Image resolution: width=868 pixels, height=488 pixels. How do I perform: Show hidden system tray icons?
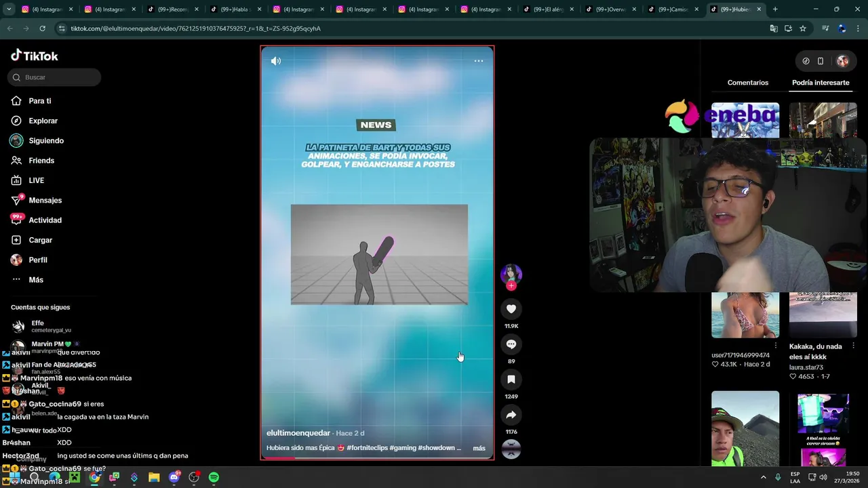click(x=764, y=477)
